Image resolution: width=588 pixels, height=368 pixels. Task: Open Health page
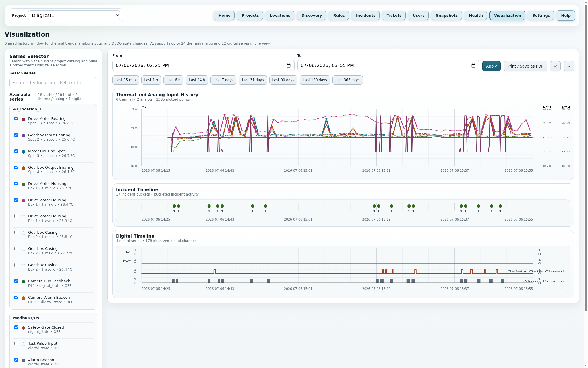476,16
